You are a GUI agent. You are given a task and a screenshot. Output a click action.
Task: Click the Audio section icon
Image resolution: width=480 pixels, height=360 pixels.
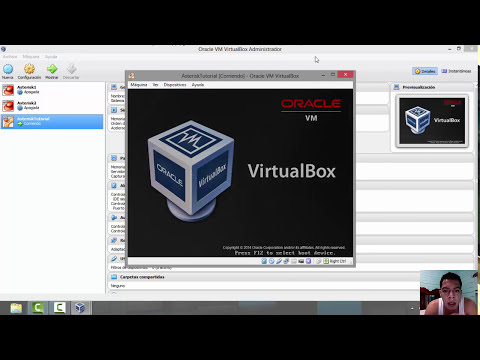114,217
